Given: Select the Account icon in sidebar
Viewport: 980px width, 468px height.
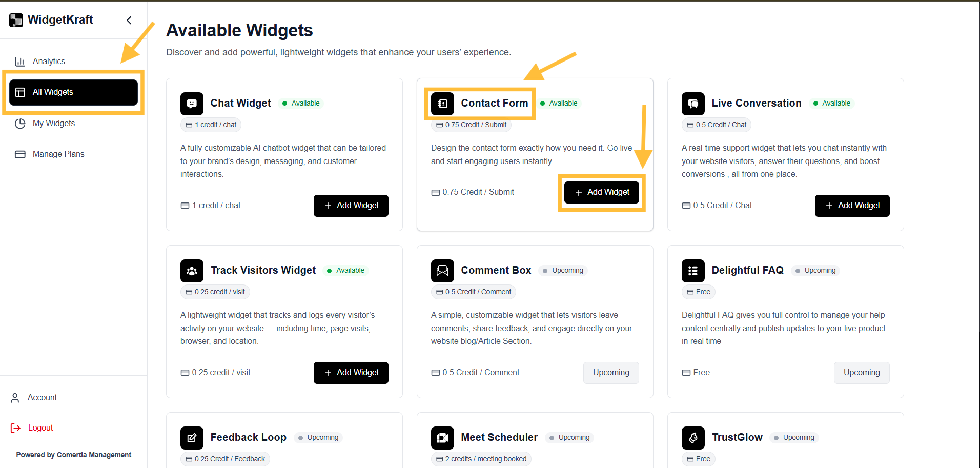Looking at the screenshot, I should [x=15, y=397].
